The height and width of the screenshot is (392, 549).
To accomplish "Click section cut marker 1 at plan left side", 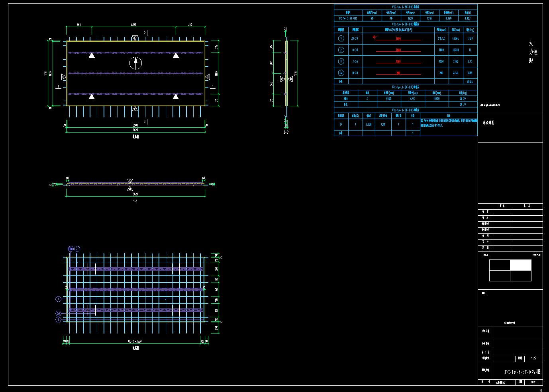I will (x=59, y=86).
